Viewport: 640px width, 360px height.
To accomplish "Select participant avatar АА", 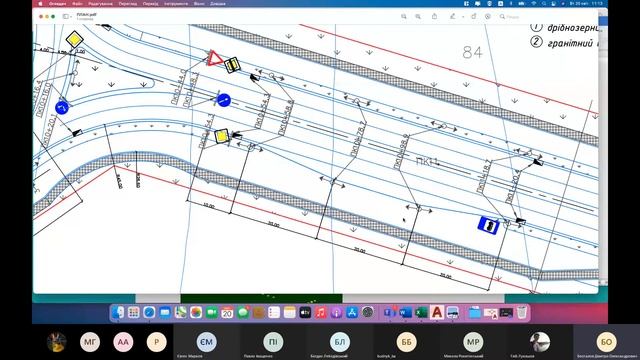I will coord(123,342).
